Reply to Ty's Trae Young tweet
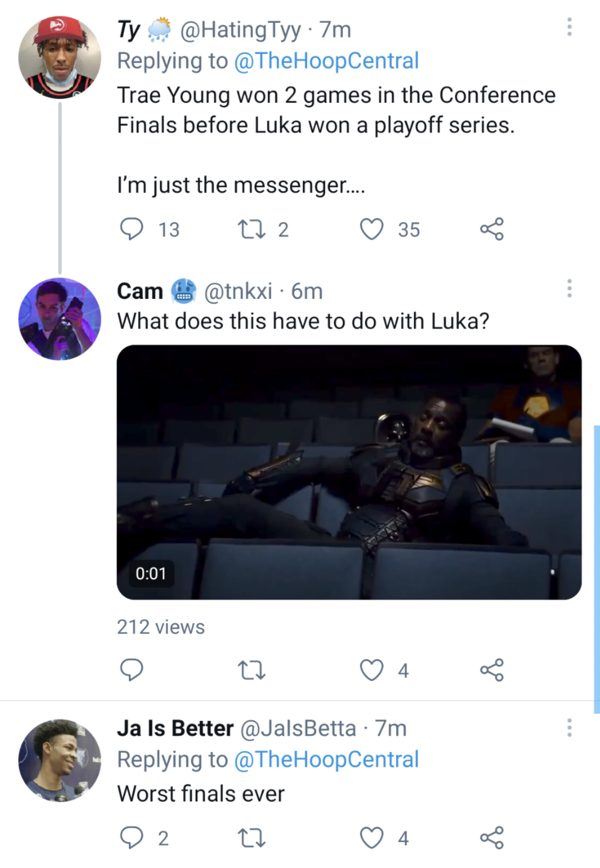This screenshot has width=600, height=868. (x=131, y=229)
